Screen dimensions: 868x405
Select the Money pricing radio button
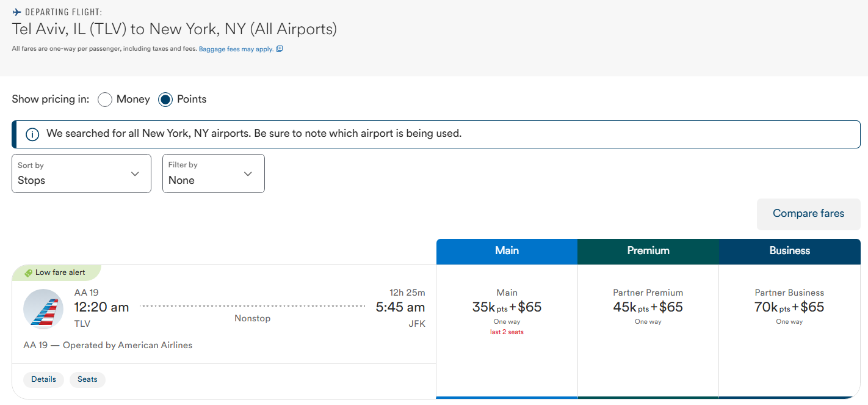point(105,100)
